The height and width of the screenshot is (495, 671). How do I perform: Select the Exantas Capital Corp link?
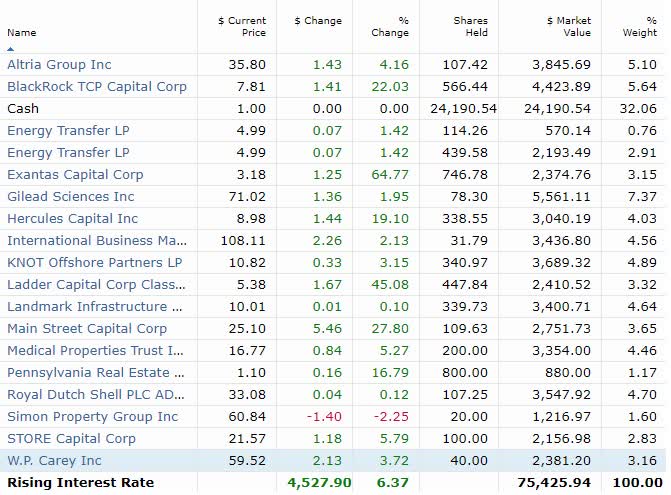point(75,174)
